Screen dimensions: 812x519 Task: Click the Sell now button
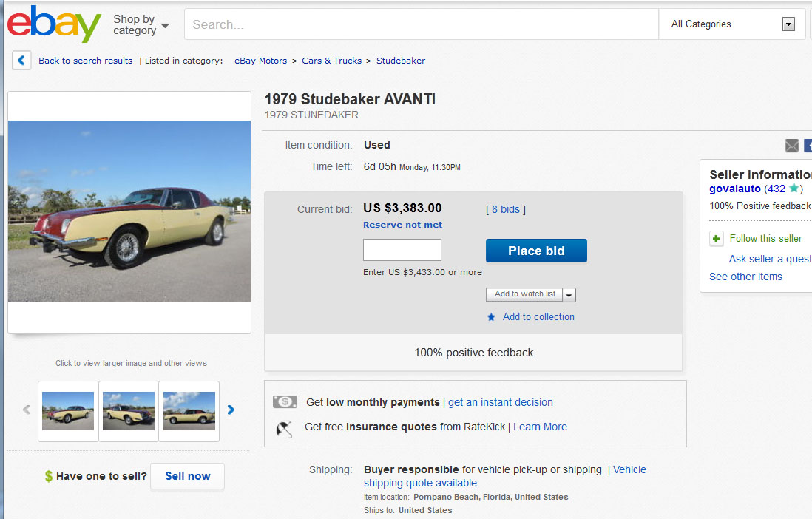pos(187,476)
